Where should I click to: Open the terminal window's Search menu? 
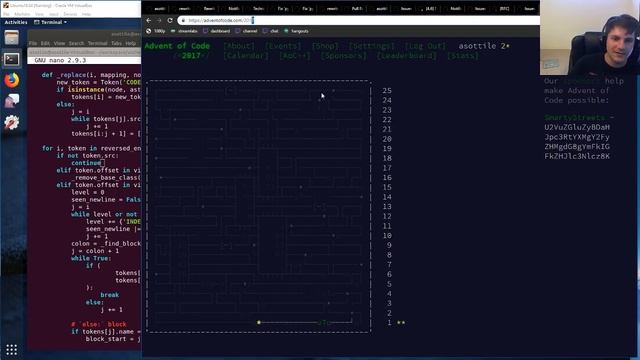76,43
